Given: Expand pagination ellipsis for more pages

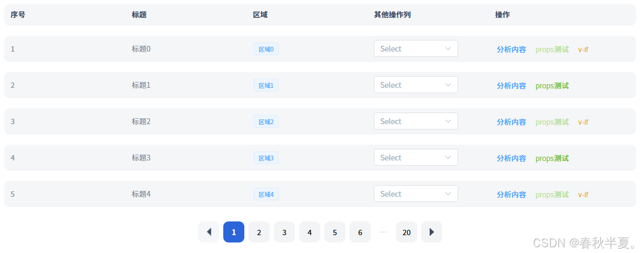Looking at the screenshot, I should point(383,232).
